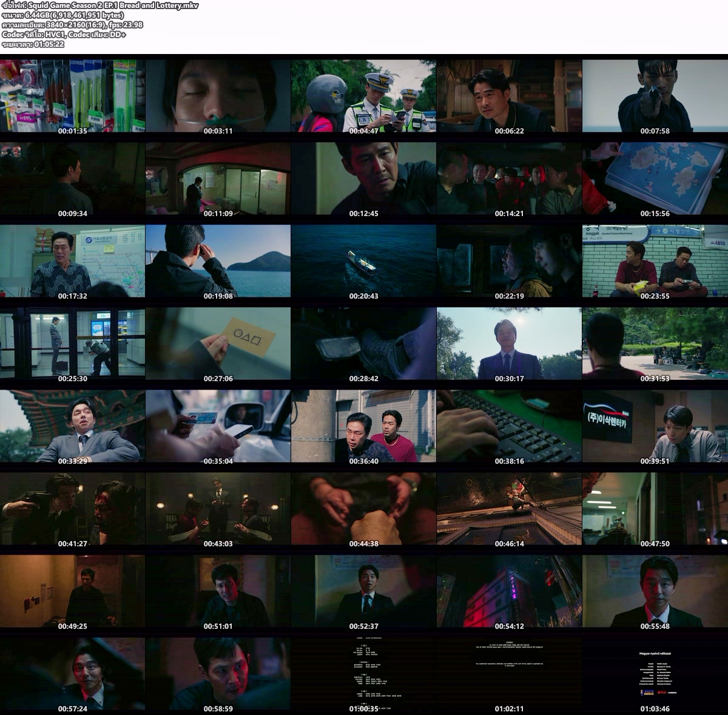Open the car mirror frame at 00:35:04

tap(218, 426)
